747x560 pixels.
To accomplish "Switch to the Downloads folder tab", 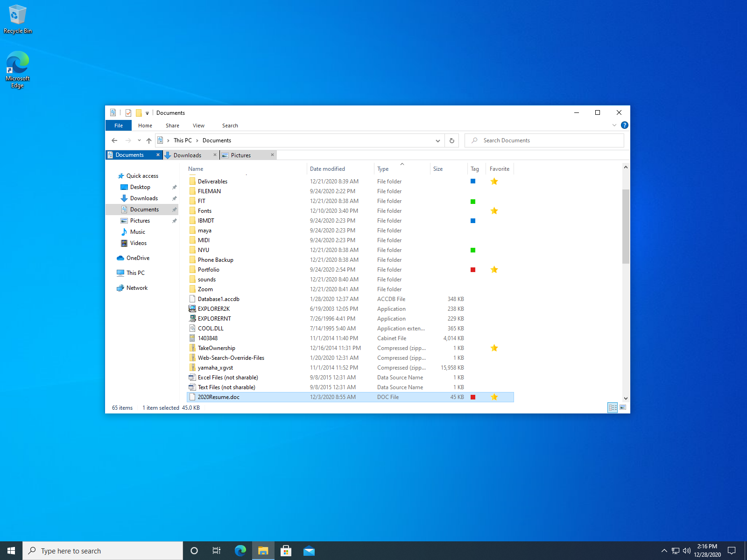I will [x=187, y=155].
